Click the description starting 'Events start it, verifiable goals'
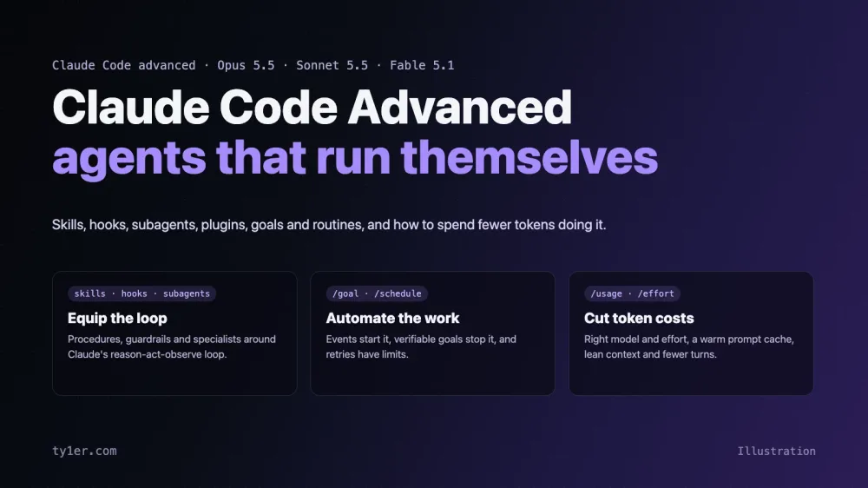 click(x=421, y=346)
